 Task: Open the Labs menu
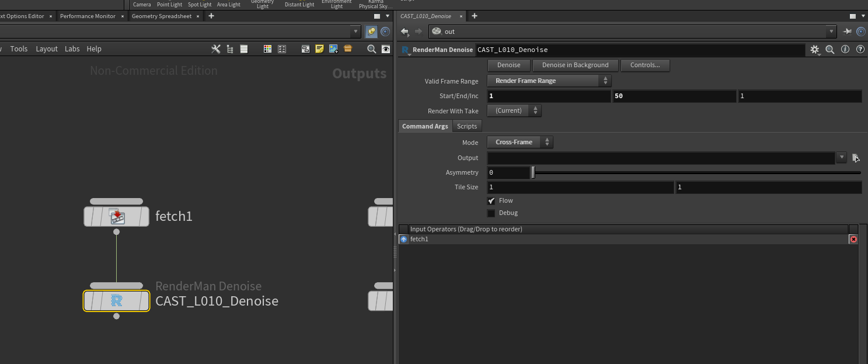point(72,49)
